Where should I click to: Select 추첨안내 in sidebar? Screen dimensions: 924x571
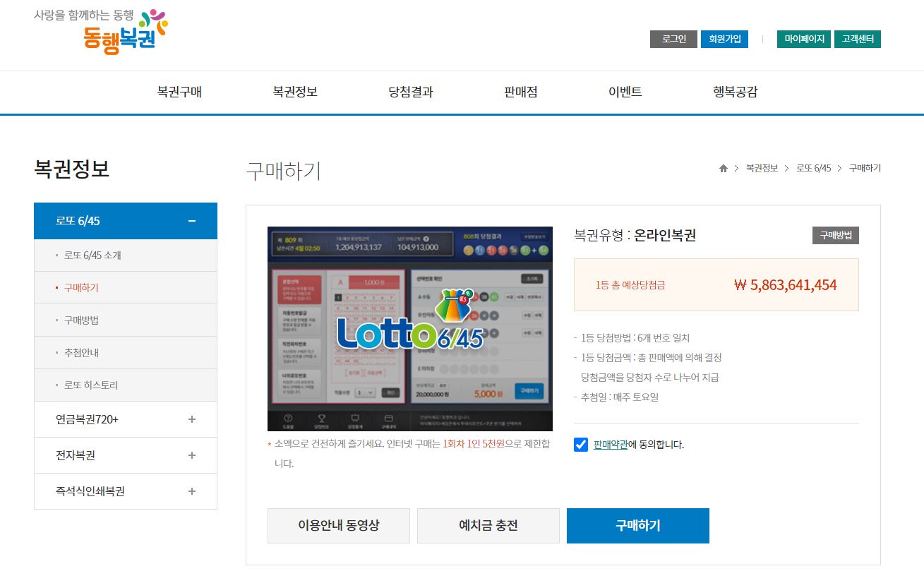[126, 353]
